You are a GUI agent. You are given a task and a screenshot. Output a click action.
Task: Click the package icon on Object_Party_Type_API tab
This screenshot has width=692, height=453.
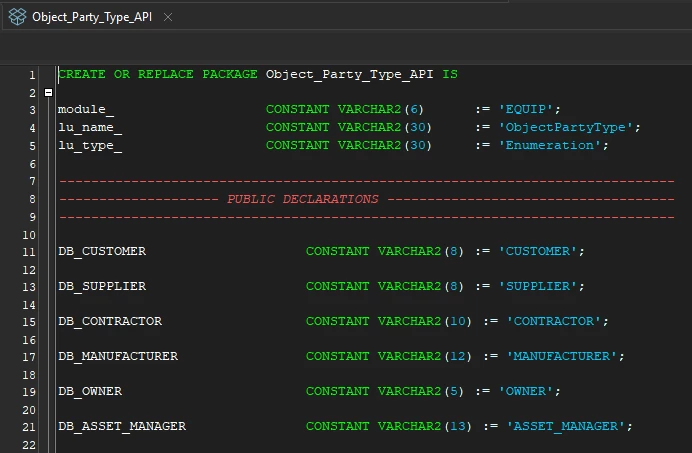click(x=18, y=17)
